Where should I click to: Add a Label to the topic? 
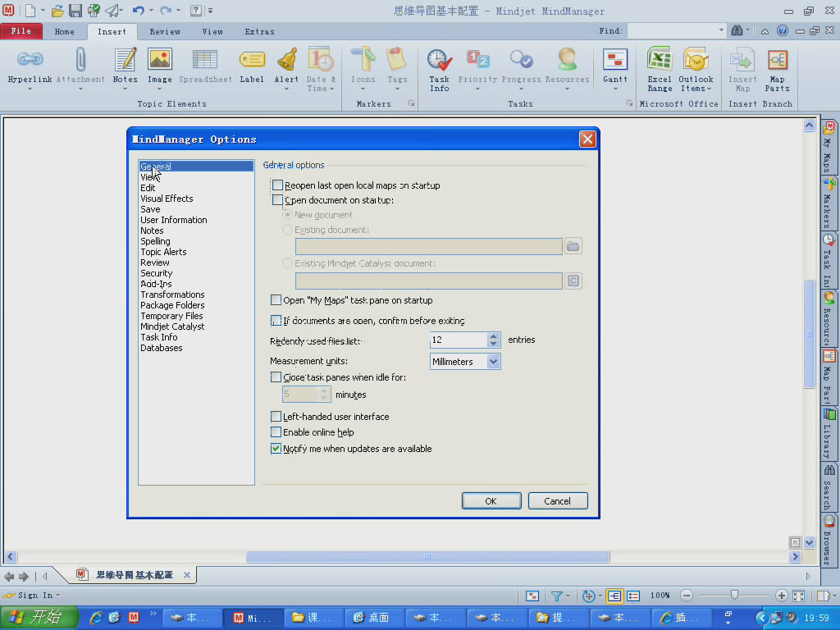point(252,66)
